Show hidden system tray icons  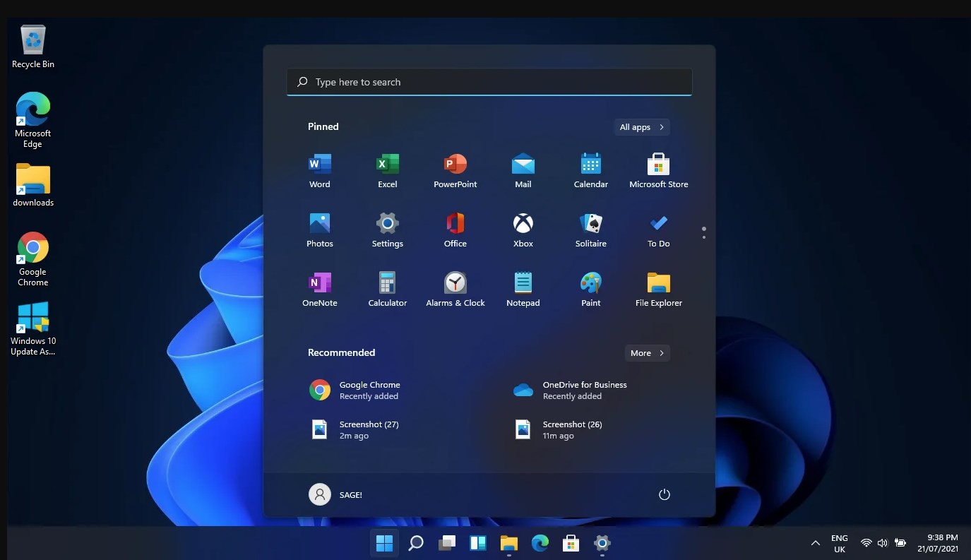pyautogui.click(x=815, y=543)
